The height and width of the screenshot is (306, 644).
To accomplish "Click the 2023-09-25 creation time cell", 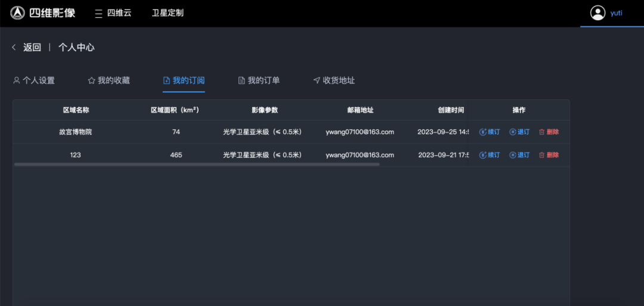I will click(x=443, y=132).
